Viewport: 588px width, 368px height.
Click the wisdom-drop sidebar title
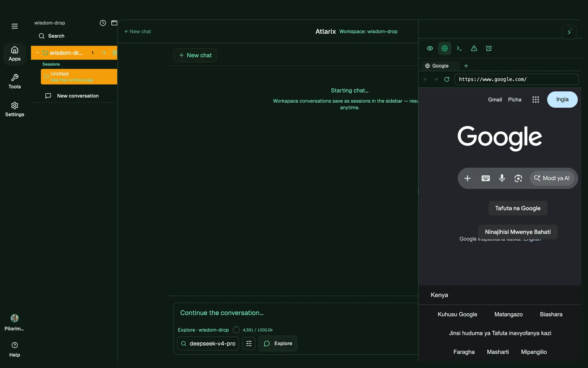coord(50,23)
